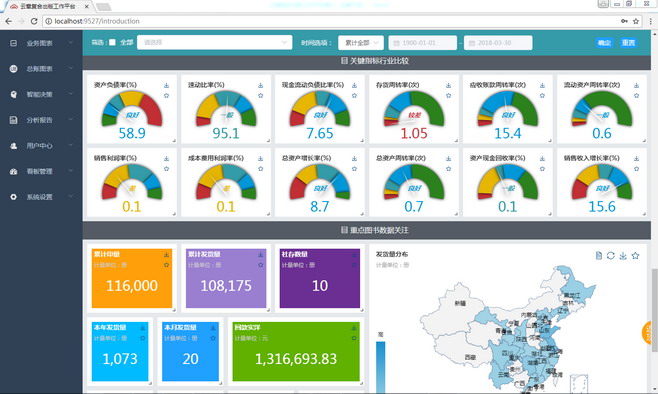Viewport: 658px width, 394px height.
Task: Click the map's blue value range slider
Action: click(x=380, y=367)
